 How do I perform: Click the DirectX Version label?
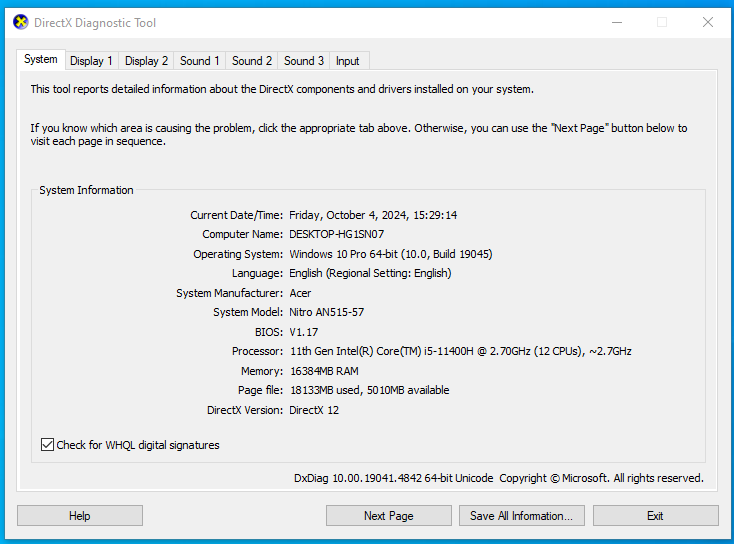click(245, 410)
